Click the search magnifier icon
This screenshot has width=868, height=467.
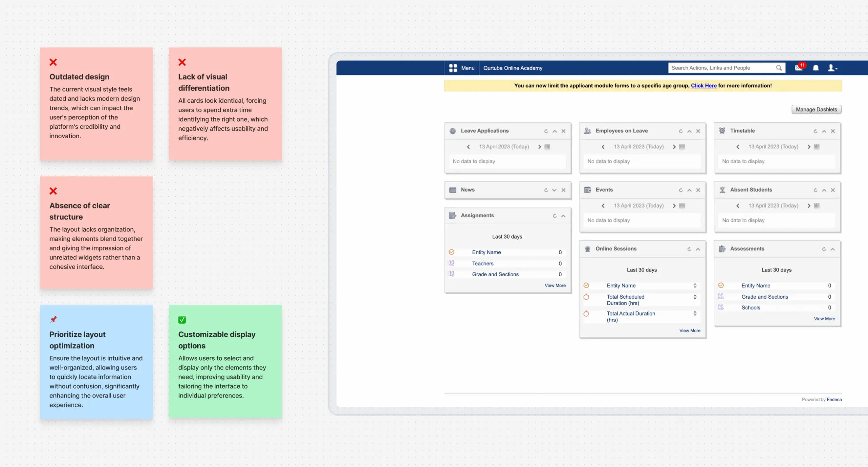779,68
